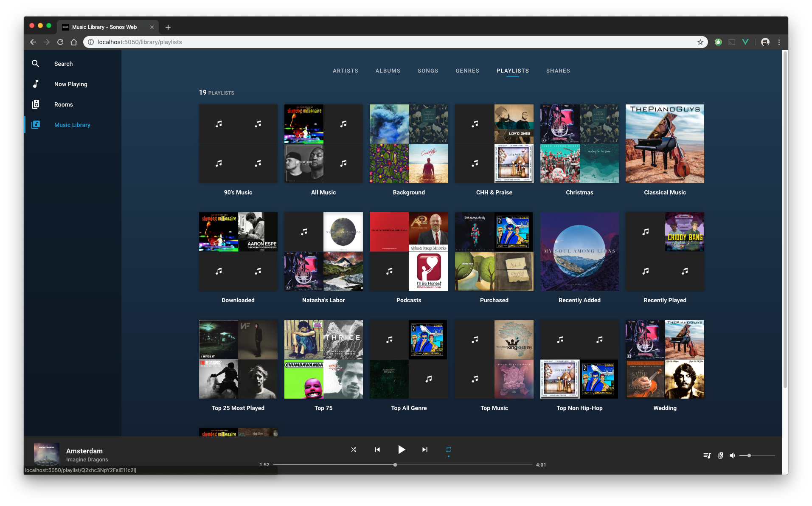Skip to the previous track
This screenshot has width=812, height=506.
tap(377, 450)
